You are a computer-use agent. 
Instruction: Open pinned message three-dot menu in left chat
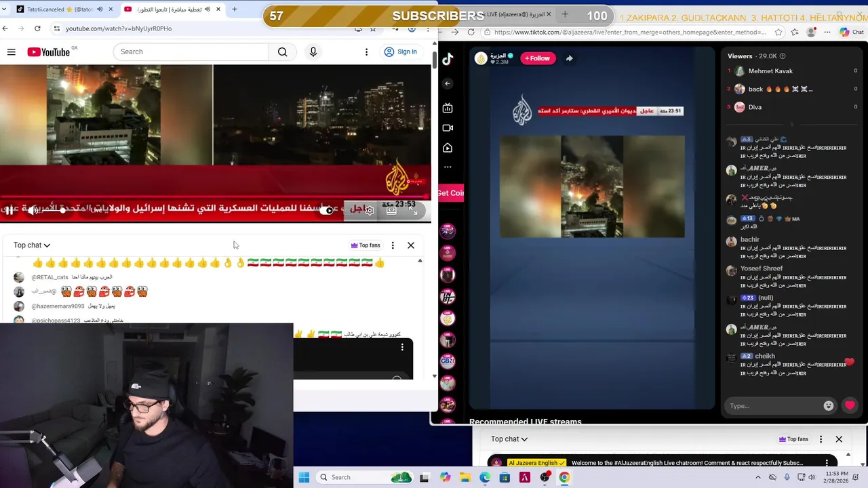tap(402, 347)
